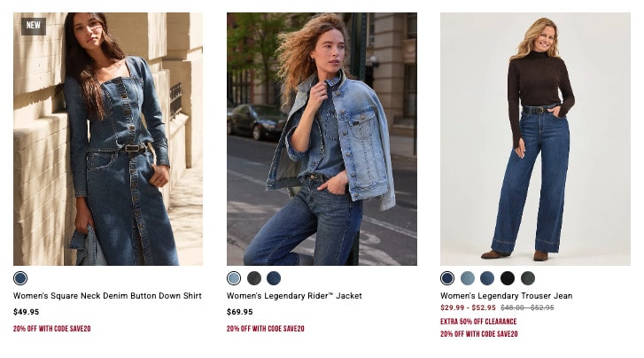Click Women's Legendary Trouser Jean title link

[x=506, y=295]
